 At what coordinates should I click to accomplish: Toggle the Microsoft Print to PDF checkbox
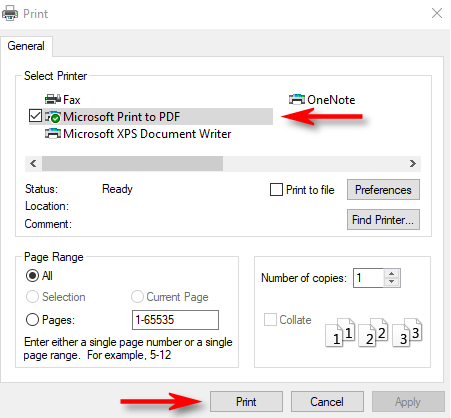[x=35, y=116]
